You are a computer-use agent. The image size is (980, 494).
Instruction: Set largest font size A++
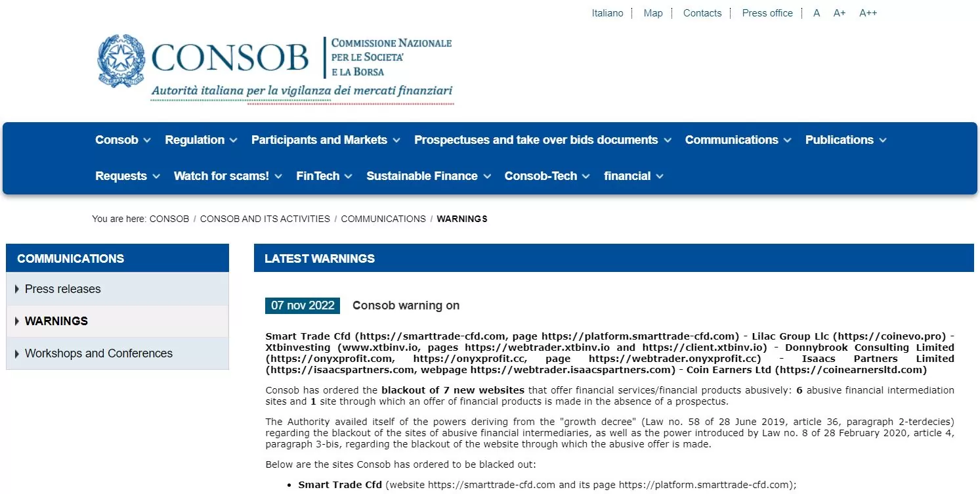tap(868, 13)
